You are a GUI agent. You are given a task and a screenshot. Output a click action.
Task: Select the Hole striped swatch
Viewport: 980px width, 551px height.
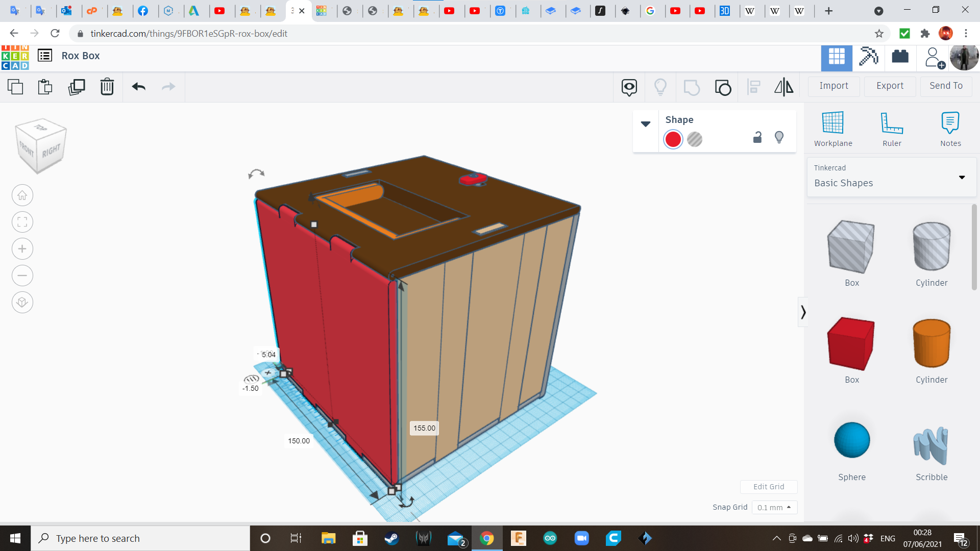[695, 139]
